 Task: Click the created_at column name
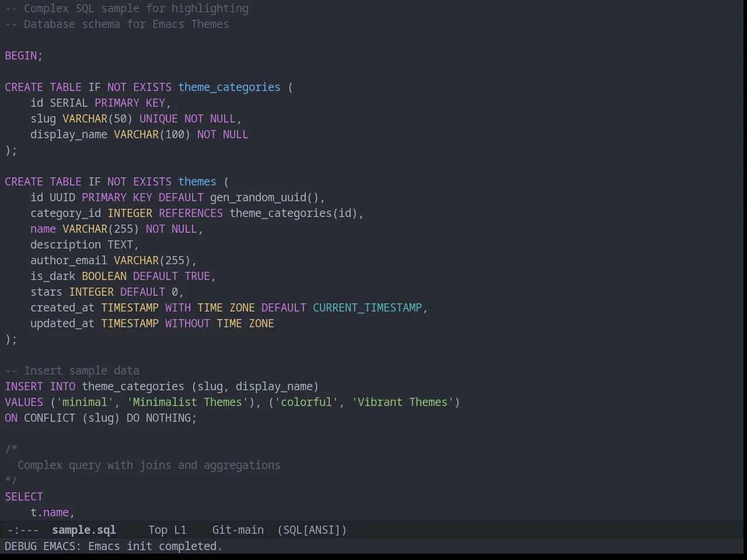coord(62,307)
